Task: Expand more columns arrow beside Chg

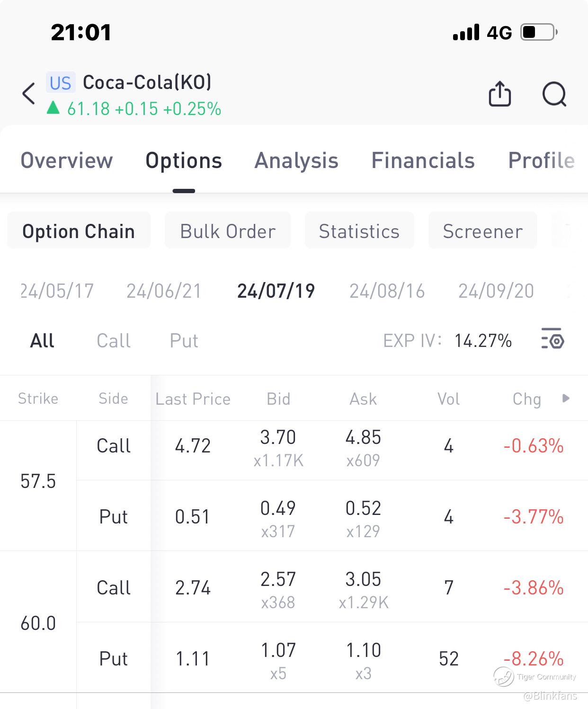Action: [x=566, y=399]
